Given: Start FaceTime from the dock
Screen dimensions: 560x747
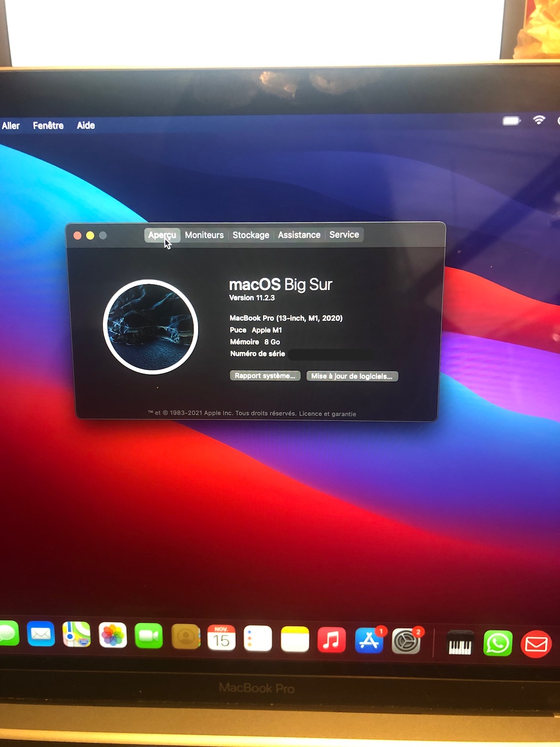Looking at the screenshot, I should (x=149, y=636).
